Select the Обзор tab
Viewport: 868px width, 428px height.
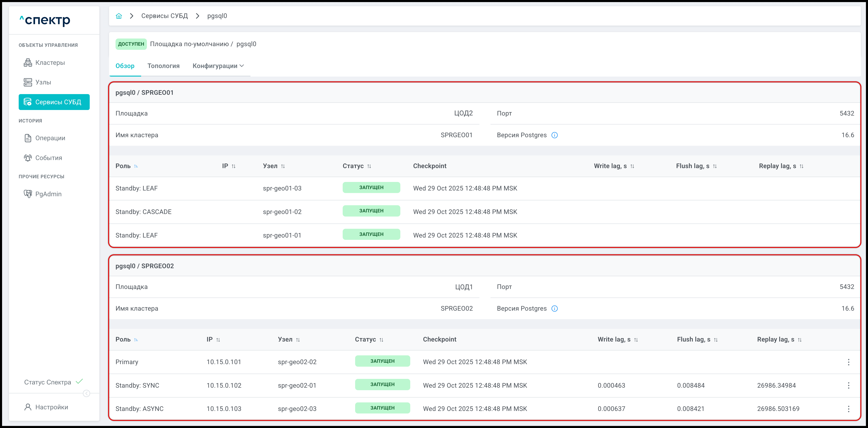(125, 66)
